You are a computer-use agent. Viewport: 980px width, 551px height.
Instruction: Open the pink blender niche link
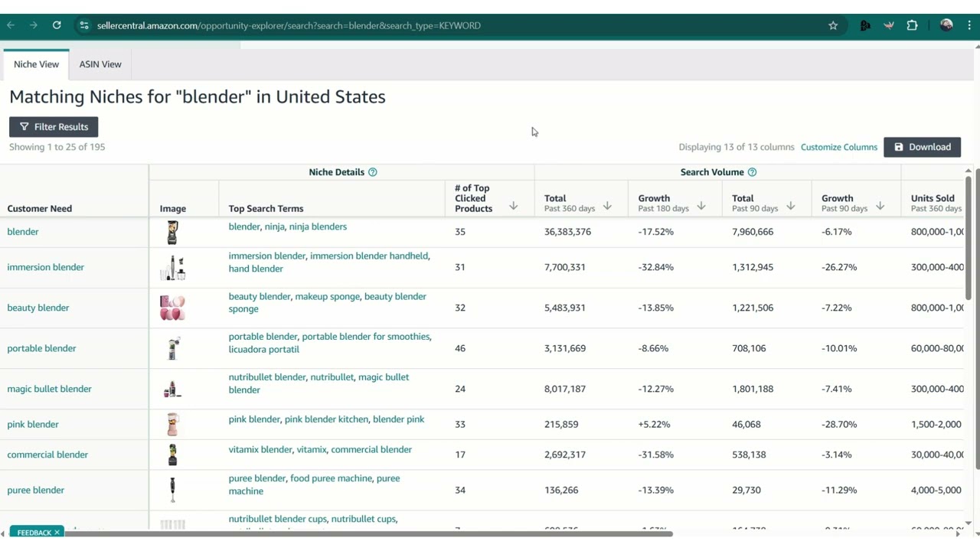[33, 424]
